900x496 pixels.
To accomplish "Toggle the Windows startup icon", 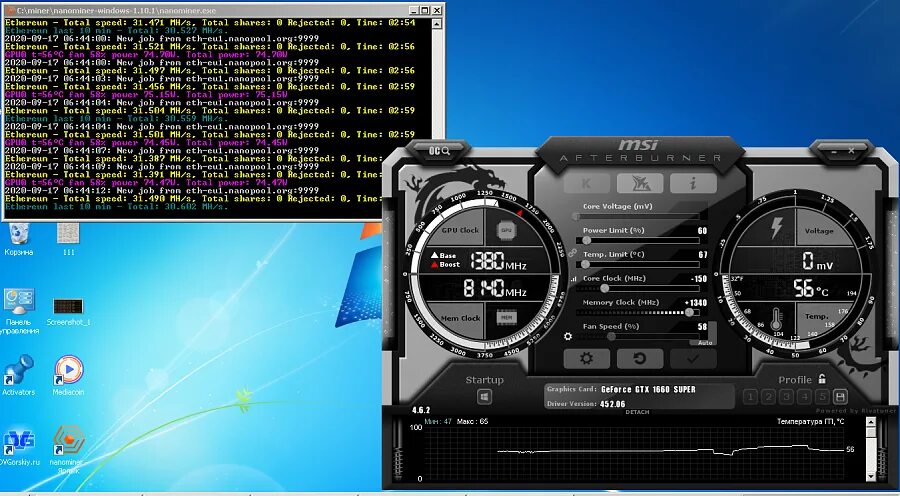I will (484, 397).
